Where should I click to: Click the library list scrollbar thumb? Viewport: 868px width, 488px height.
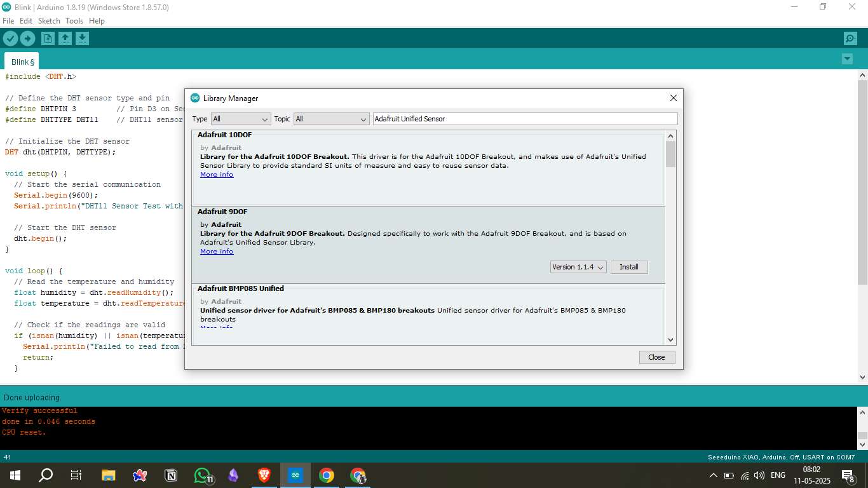point(671,154)
